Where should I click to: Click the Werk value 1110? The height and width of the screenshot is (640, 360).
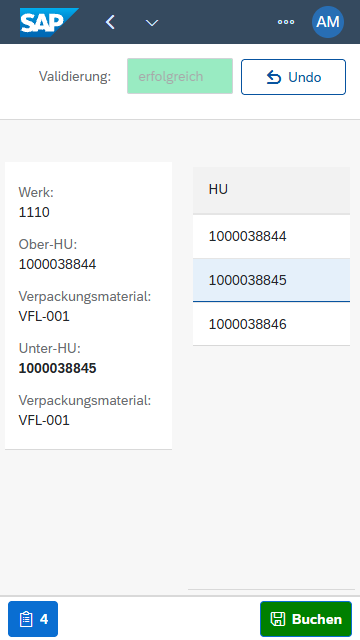[x=34, y=212]
